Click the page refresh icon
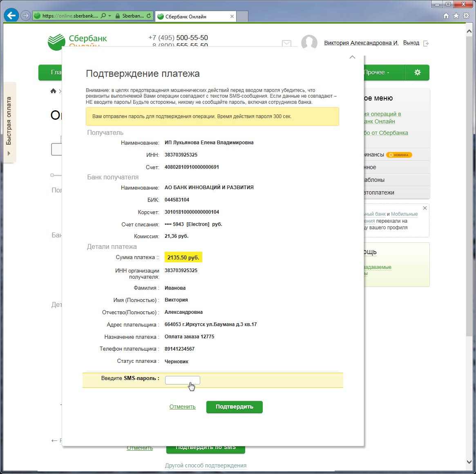 (x=149, y=16)
